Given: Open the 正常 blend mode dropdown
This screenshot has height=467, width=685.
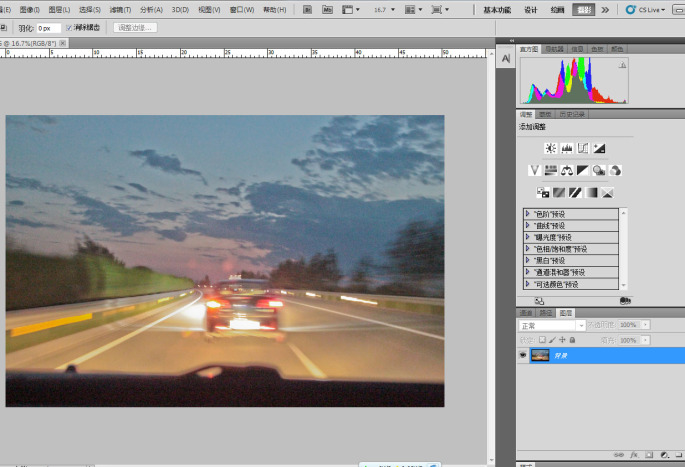Looking at the screenshot, I should point(549,325).
